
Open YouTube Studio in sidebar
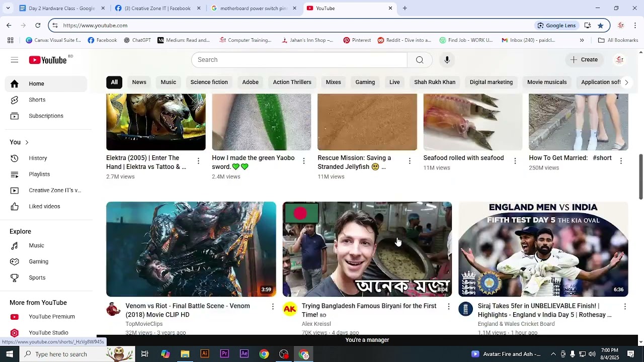click(x=46, y=332)
